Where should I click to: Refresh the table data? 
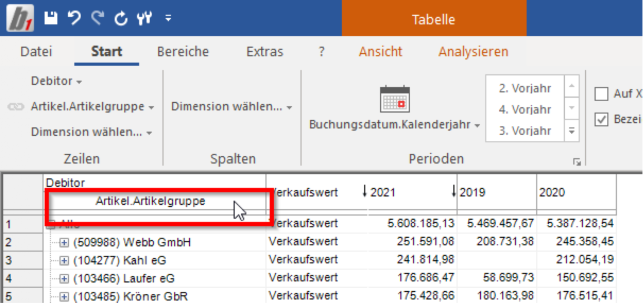pos(121,18)
